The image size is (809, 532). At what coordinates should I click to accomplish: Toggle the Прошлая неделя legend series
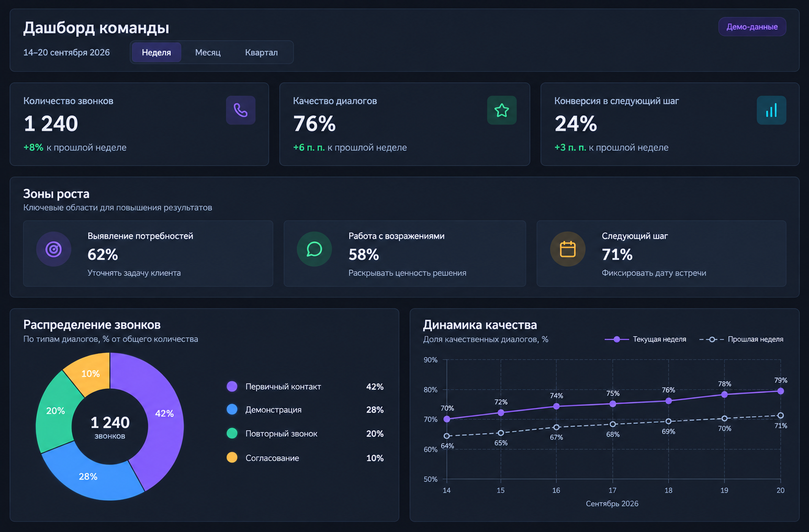(741, 339)
